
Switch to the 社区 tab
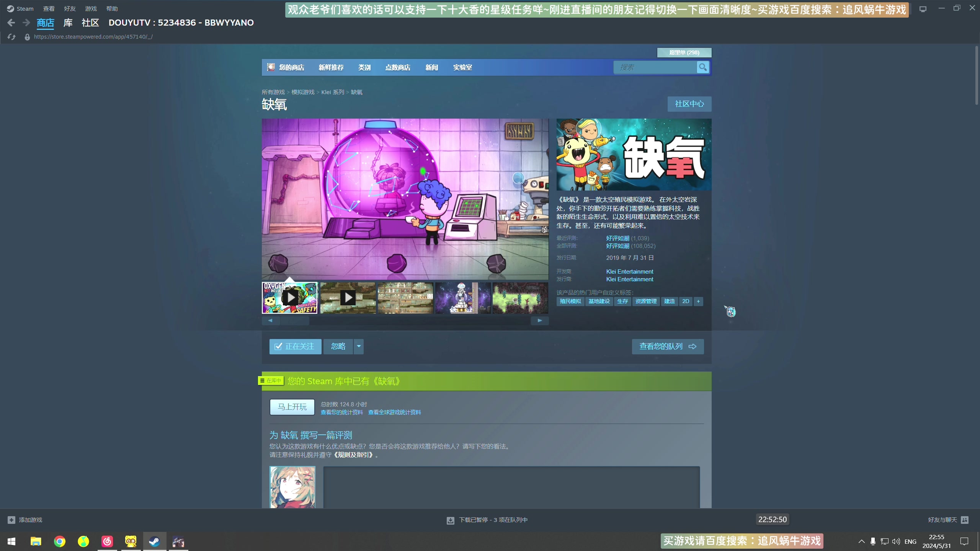point(90,23)
